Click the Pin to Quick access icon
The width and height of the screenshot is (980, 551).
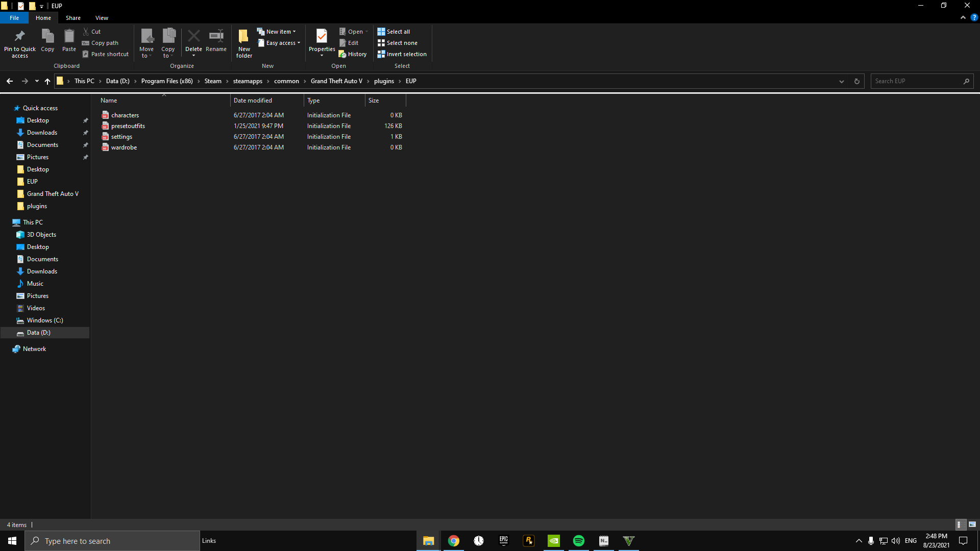(20, 37)
